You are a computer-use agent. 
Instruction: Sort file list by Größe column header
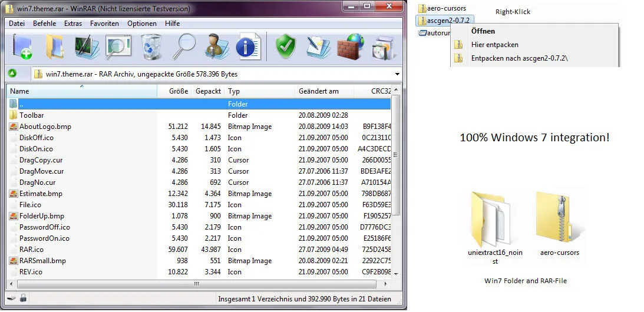click(178, 91)
